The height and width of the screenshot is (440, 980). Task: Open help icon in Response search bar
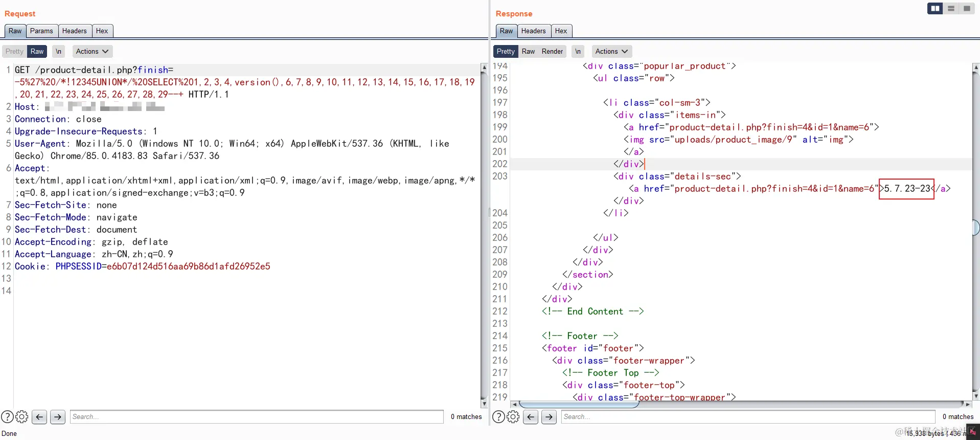point(498,417)
